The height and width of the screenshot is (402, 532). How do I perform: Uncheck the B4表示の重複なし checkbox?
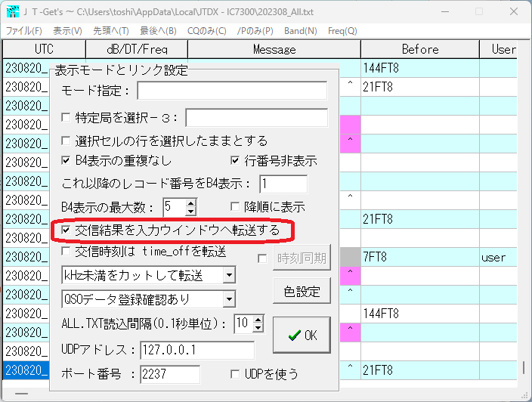coord(66,160)
